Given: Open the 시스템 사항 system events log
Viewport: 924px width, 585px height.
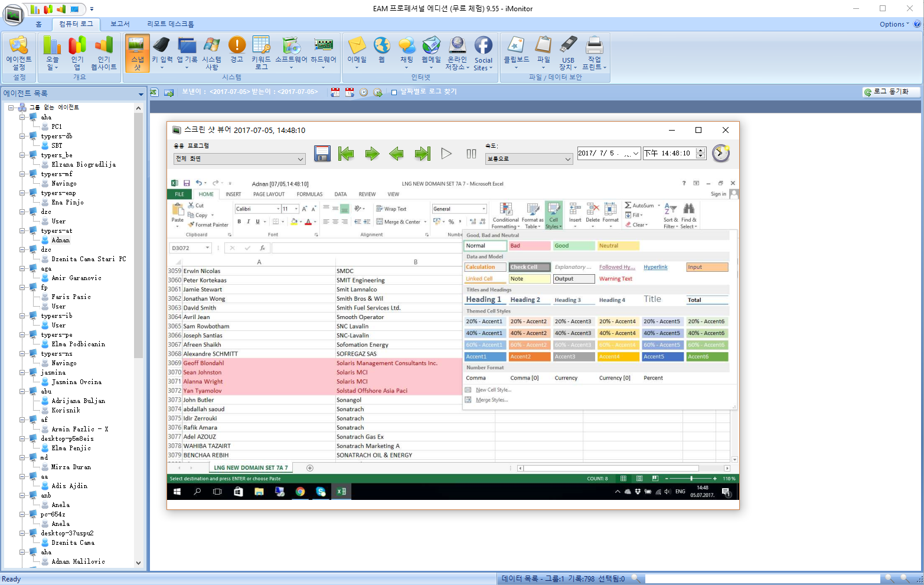Looking at the screenshot, I should 211,53.
